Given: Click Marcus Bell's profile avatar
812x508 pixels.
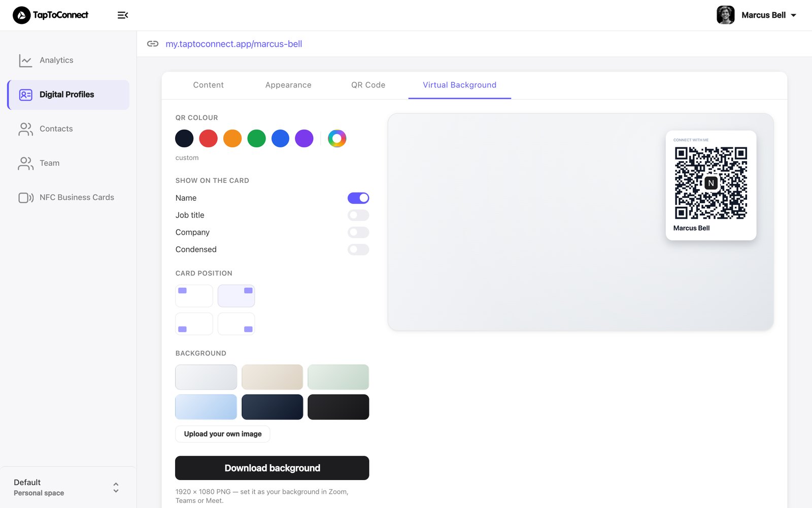Looking at the screenshot, I should click(726, 15).
